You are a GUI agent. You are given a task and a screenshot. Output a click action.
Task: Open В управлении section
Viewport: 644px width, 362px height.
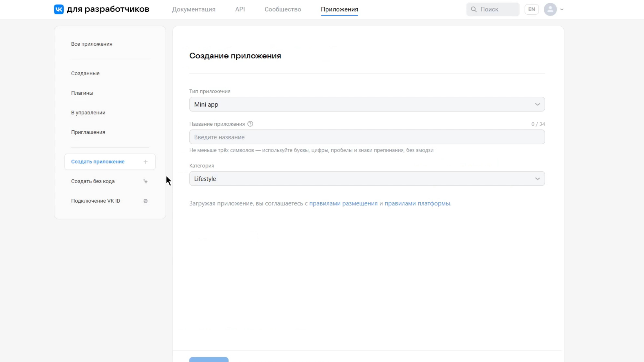pos(88,113)
